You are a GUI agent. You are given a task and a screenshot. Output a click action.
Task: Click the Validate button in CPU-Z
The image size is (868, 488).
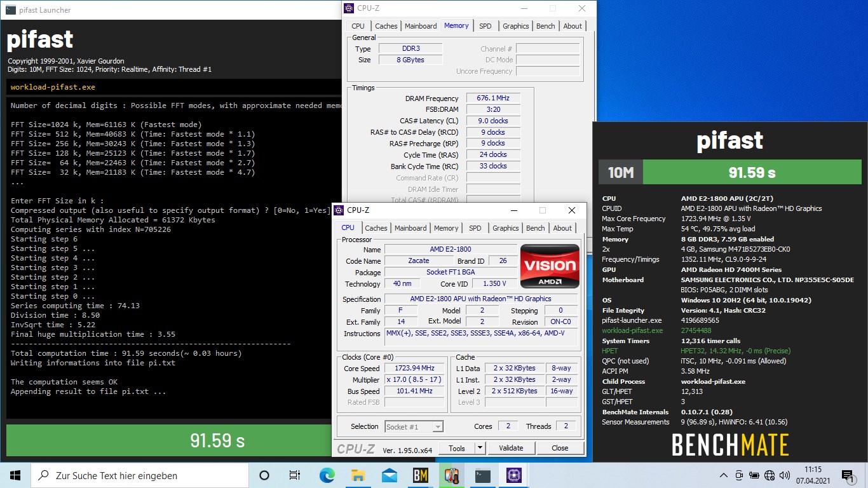(x=511, y=448)
